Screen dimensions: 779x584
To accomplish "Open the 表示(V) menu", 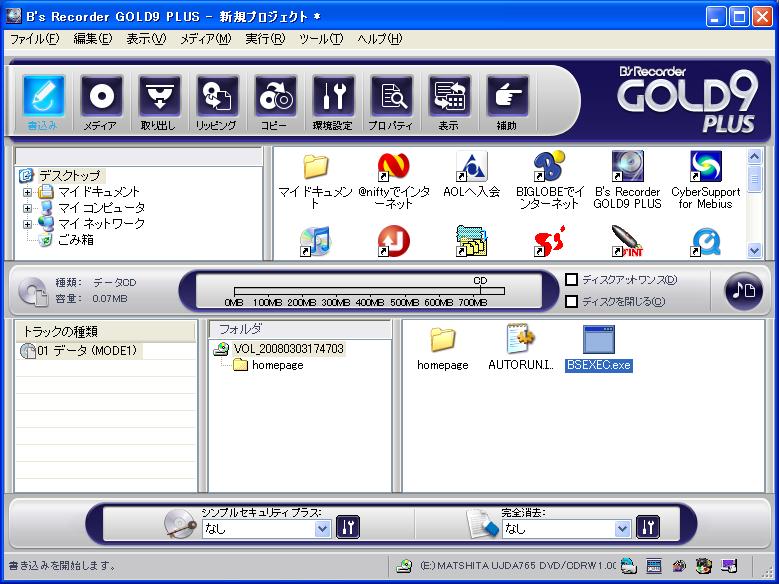I will click(x=146, y=39).
